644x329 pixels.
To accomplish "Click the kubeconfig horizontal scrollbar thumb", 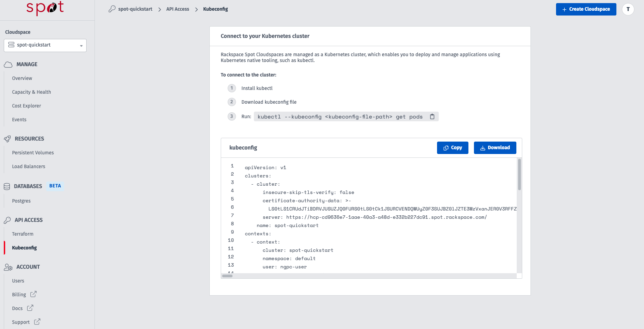I will (x=227, y=276).
